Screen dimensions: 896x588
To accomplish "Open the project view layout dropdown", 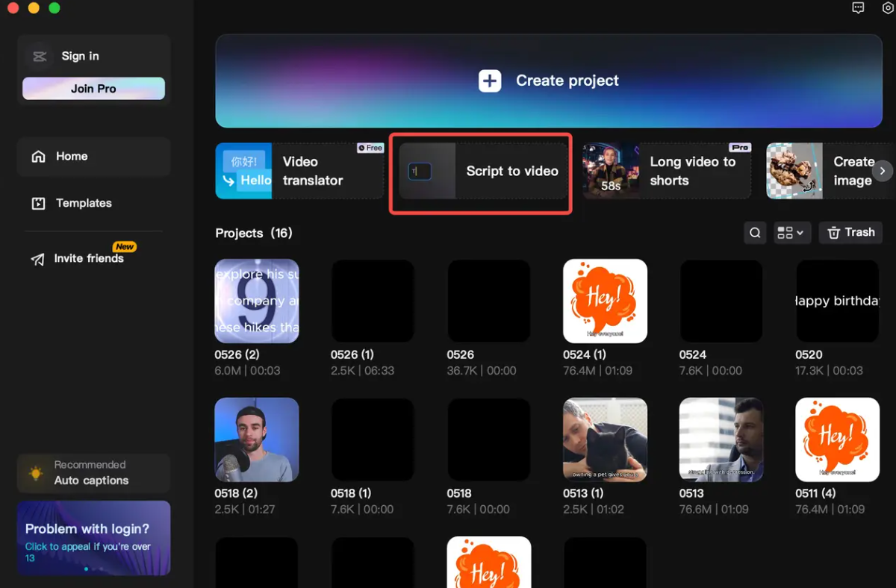I will tap(791, 232).
